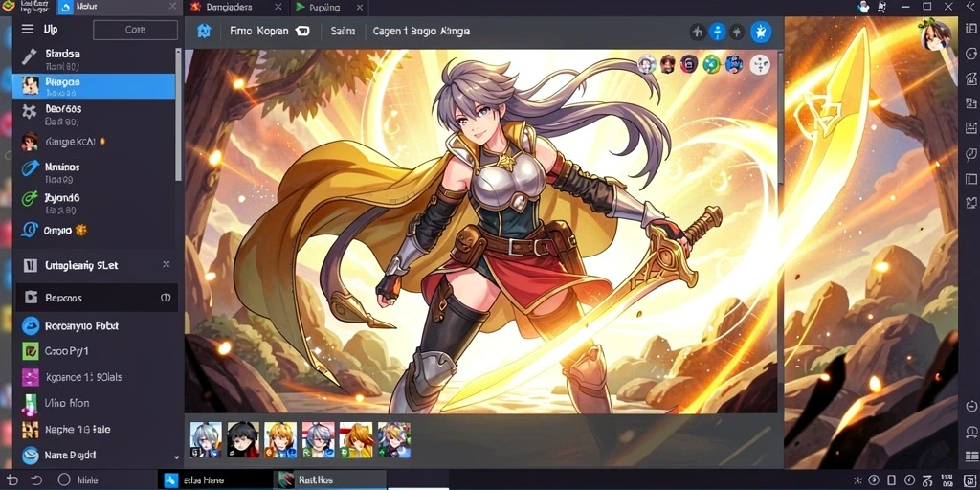Select the black-haired character thumbnail

[243, 439]
